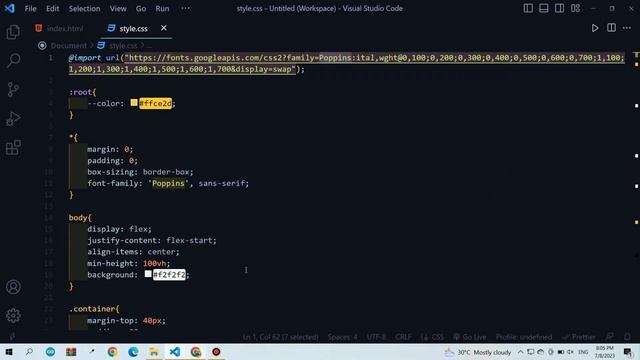Screen dimensions: 640x360
Task: Toggle the primary side bar layout icon
Action: [528, 8]
